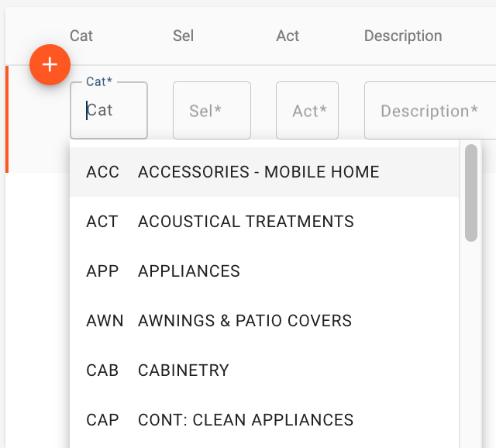Pick the APPLIANCES category
The image size is (496, 448).
tap(264, 271)
